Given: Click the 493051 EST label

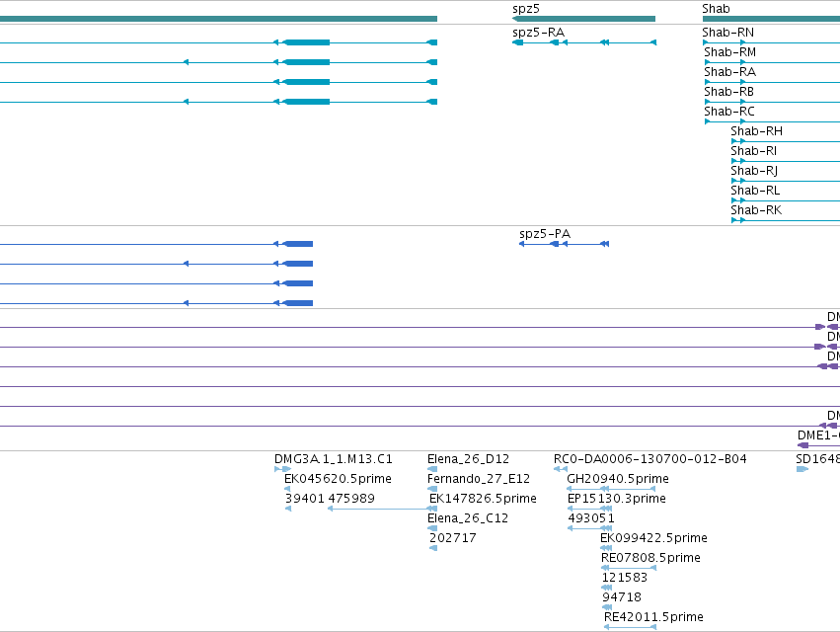Looking at the screenshot, I should click(591, 518).
